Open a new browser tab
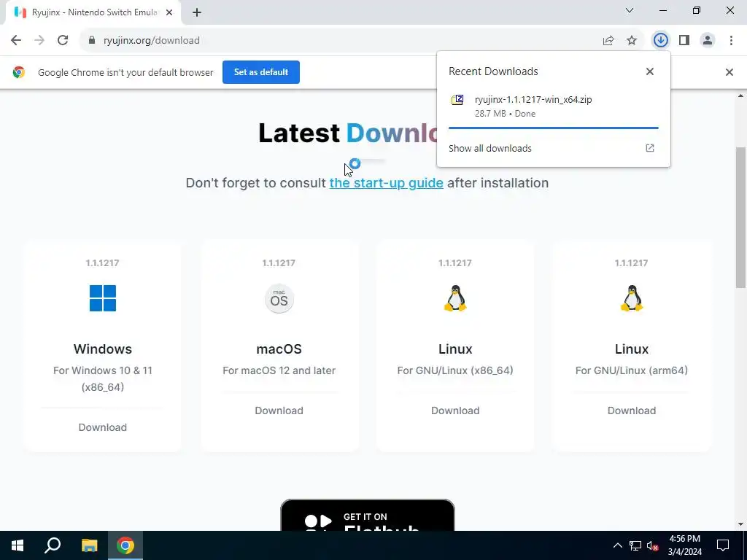 [x=197, y=12]
